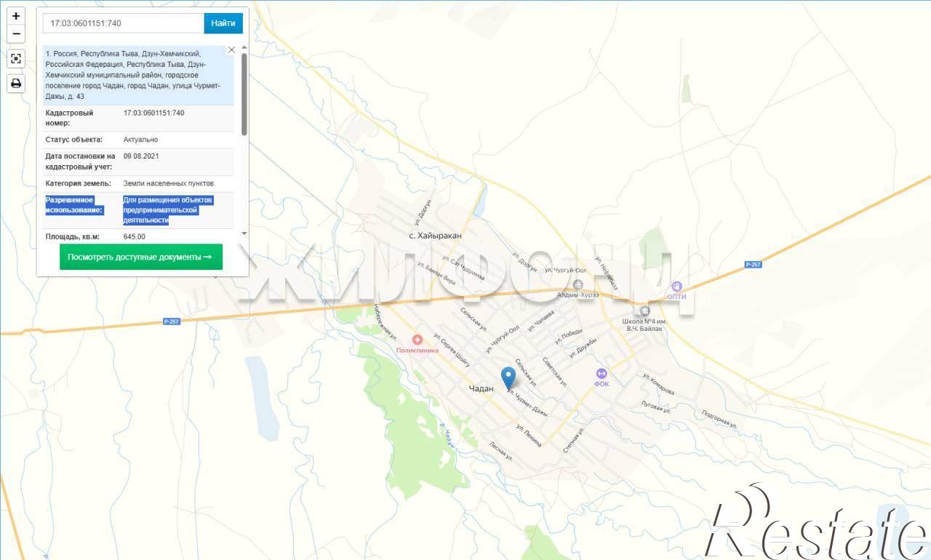931x560 pixels.
Task: Click the Луговая ул. street label
Action: (x=655, y=406)
